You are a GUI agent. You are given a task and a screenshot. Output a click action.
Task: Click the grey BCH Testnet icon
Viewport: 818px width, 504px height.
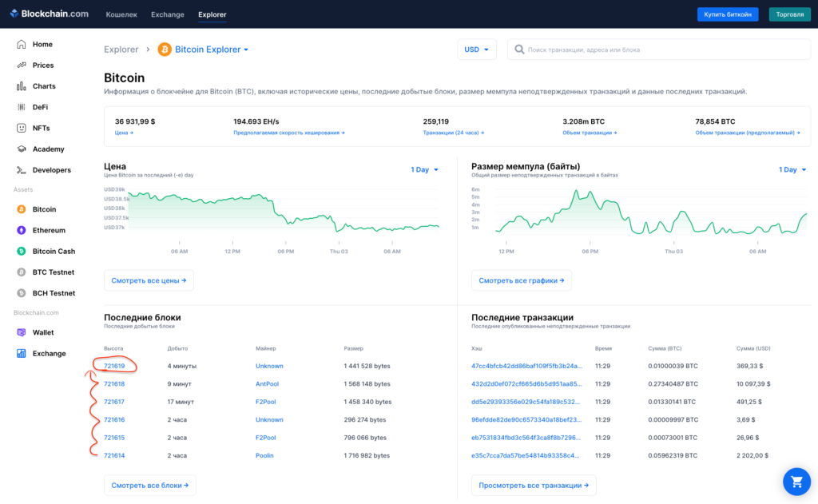[22, 293]
